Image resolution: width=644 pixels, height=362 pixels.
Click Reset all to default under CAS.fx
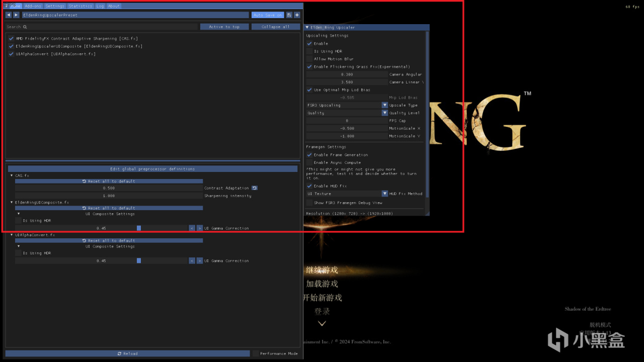(109, 182)
